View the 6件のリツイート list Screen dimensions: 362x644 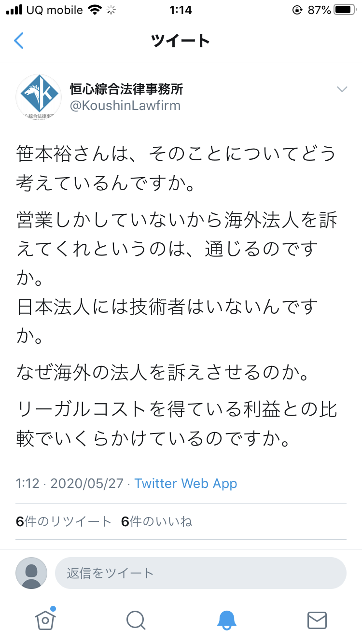(x=64, y=521)
